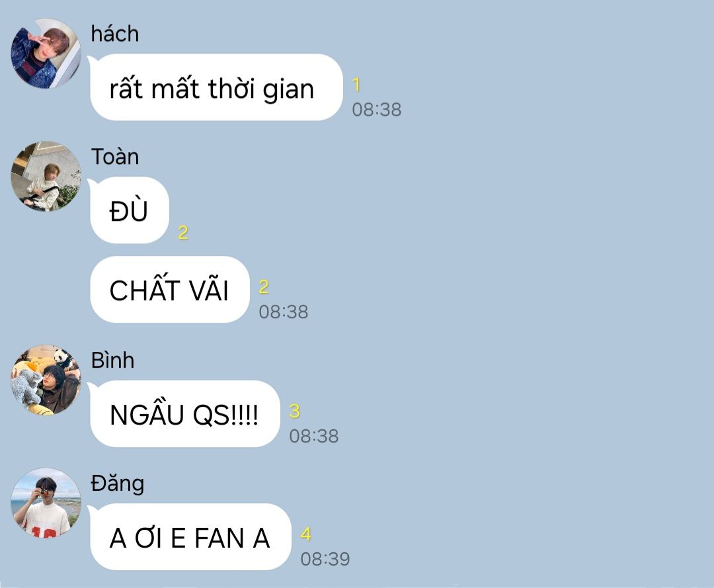714x588 pixels.
Task: Select the 'NGẦU QS!!!!' message bubble
Action: click(x=185, y=413)
